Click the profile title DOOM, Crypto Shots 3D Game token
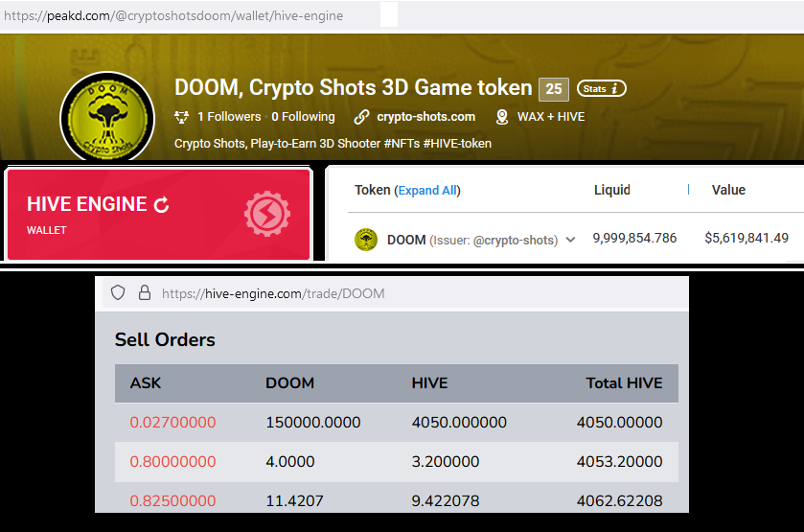The height and width of the screenshot is (532, 804). click(x=354, y=88)
